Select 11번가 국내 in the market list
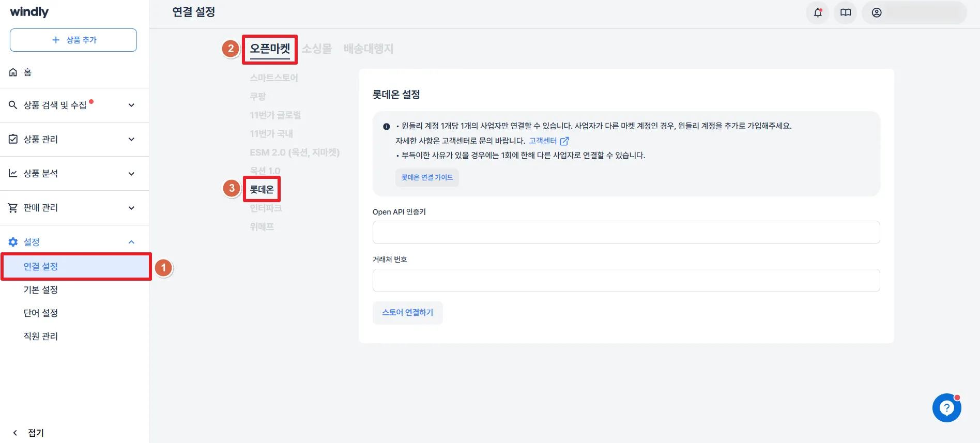 point(271,133)
